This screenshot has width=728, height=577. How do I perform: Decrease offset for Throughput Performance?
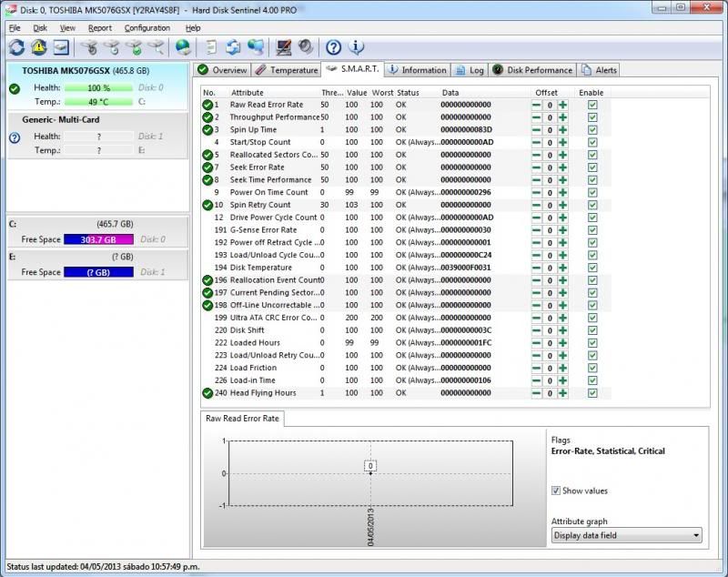[536, 117]
